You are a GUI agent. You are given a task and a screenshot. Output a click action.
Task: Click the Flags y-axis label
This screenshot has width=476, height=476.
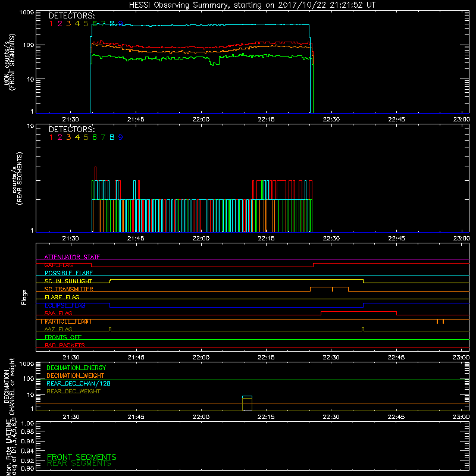coord(24,297)
